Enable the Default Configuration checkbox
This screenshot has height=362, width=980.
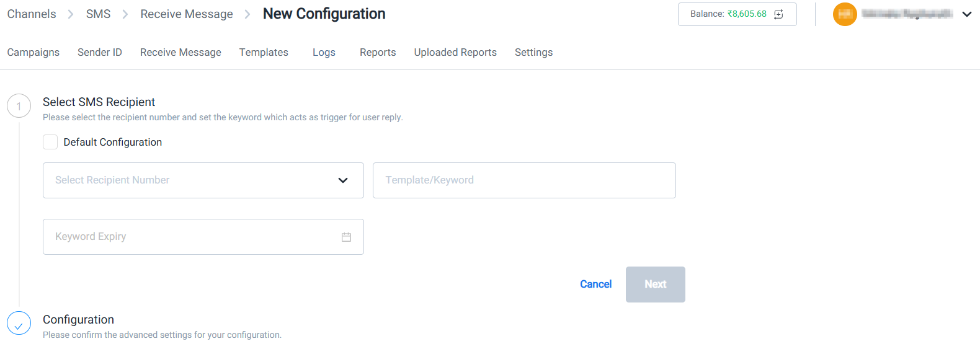coord(50,142)
